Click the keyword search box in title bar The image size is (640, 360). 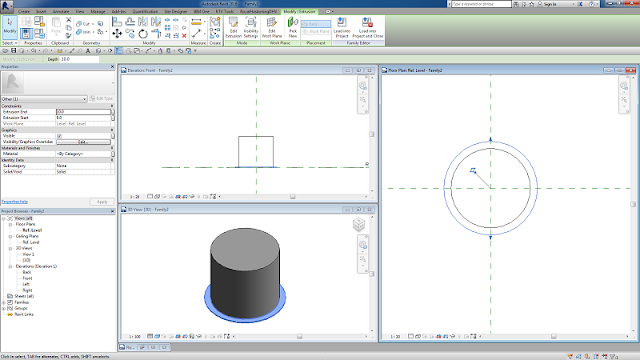point(481,4)
